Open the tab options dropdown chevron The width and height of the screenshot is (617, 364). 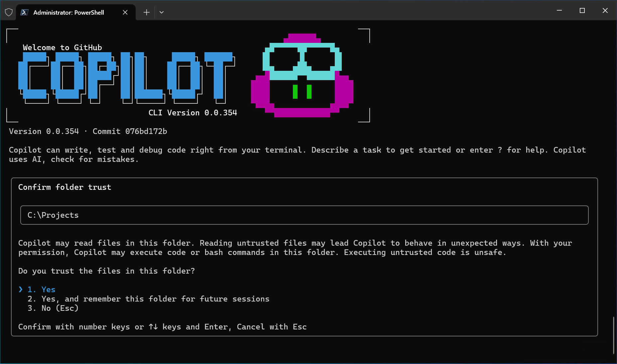pos(162,12)
